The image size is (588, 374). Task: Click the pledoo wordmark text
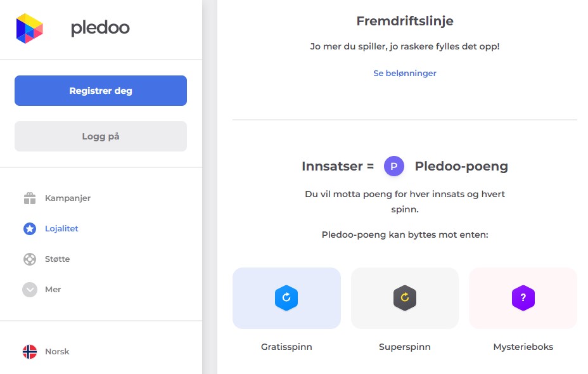click(100, 28)
